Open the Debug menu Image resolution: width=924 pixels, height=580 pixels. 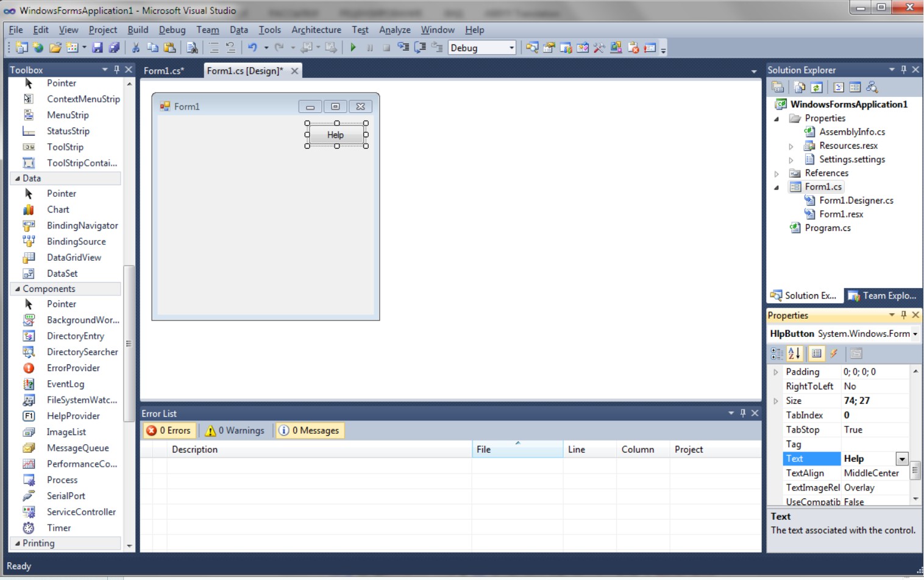172,30
